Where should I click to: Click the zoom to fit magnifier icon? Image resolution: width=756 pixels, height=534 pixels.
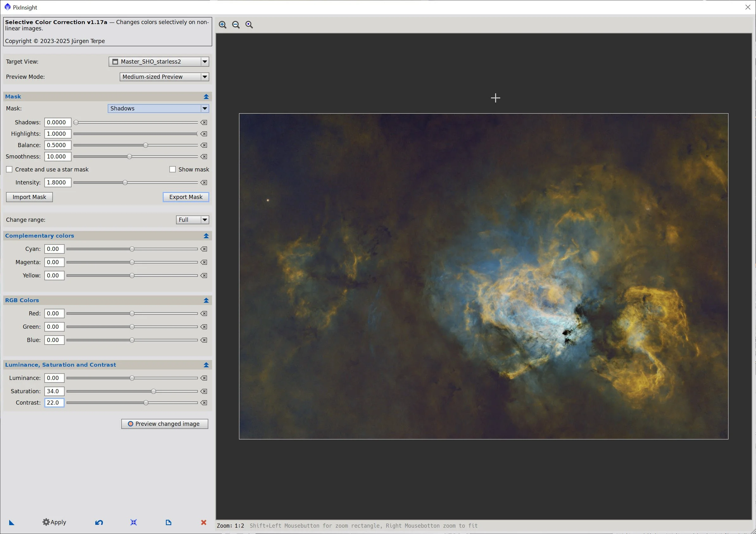point(249,25)
